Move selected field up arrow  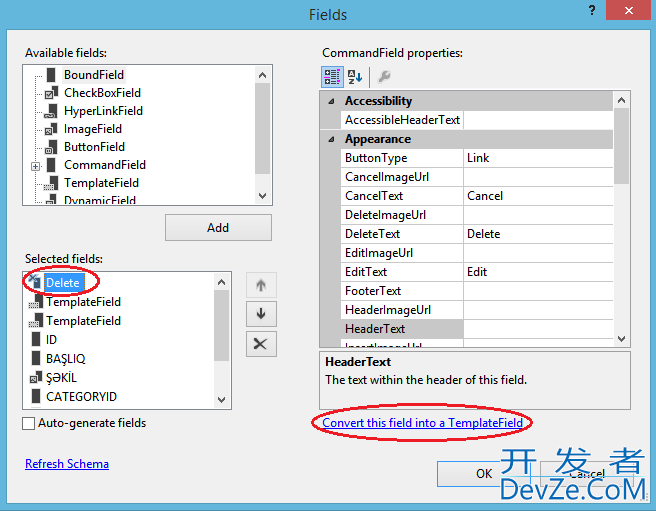[x=261, y=285]
